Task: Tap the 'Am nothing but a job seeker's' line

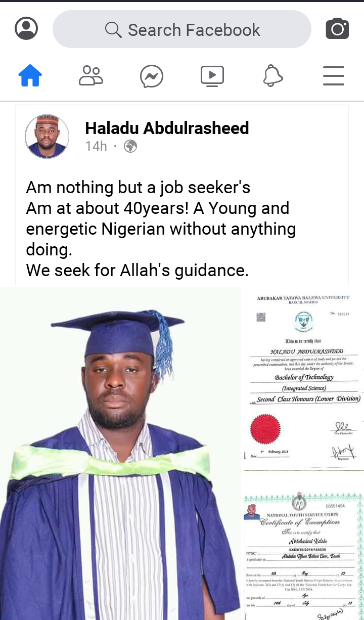Action: tap(138, 188)
